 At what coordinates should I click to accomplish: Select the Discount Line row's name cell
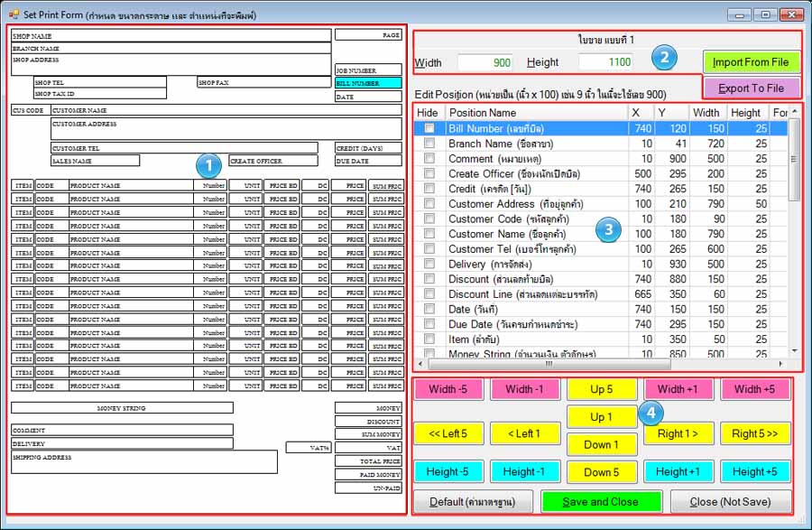[x=537, y=293]
